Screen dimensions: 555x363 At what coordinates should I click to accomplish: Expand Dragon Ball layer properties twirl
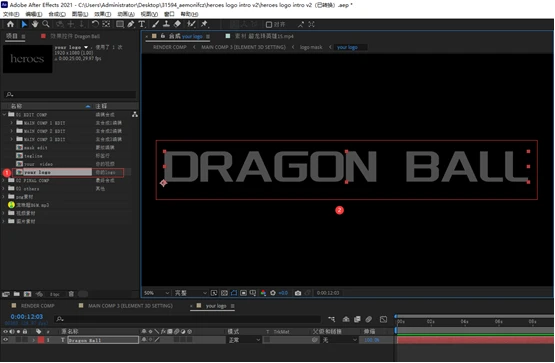(34, 340)
